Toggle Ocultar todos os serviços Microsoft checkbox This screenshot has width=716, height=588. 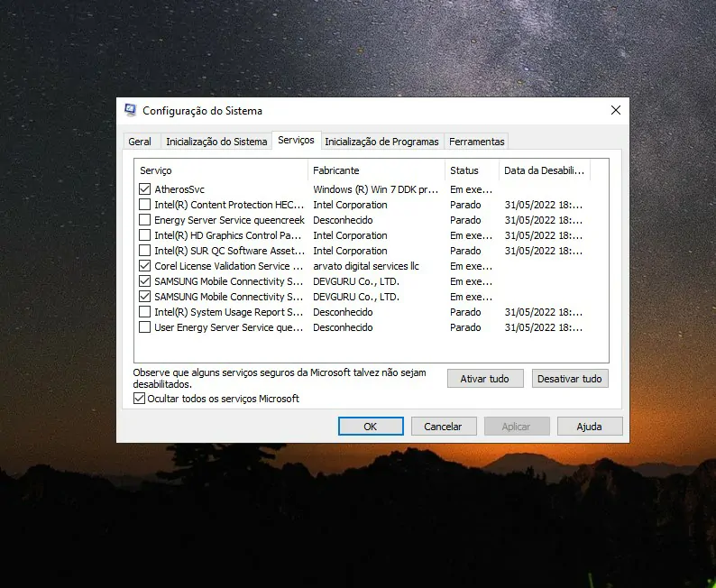coord(139,399)
